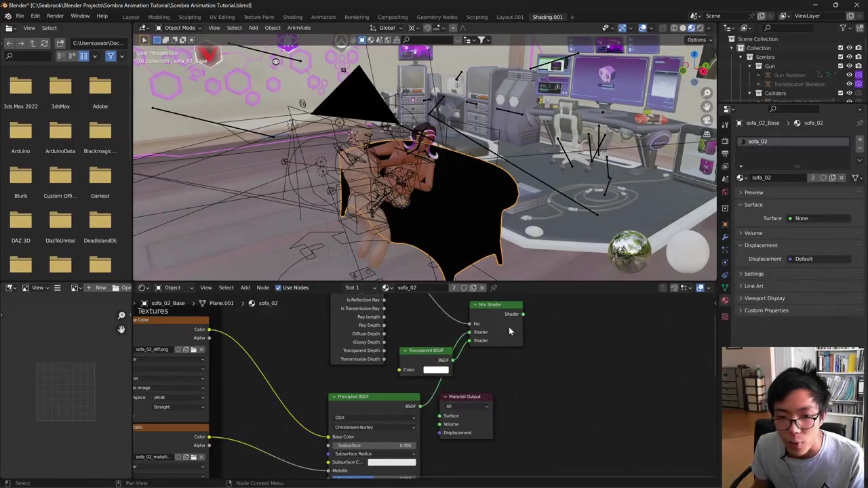The width and height of the screenshot is (868, 488).
Task: Click the pan view hand icon
Action: [707, 106]
